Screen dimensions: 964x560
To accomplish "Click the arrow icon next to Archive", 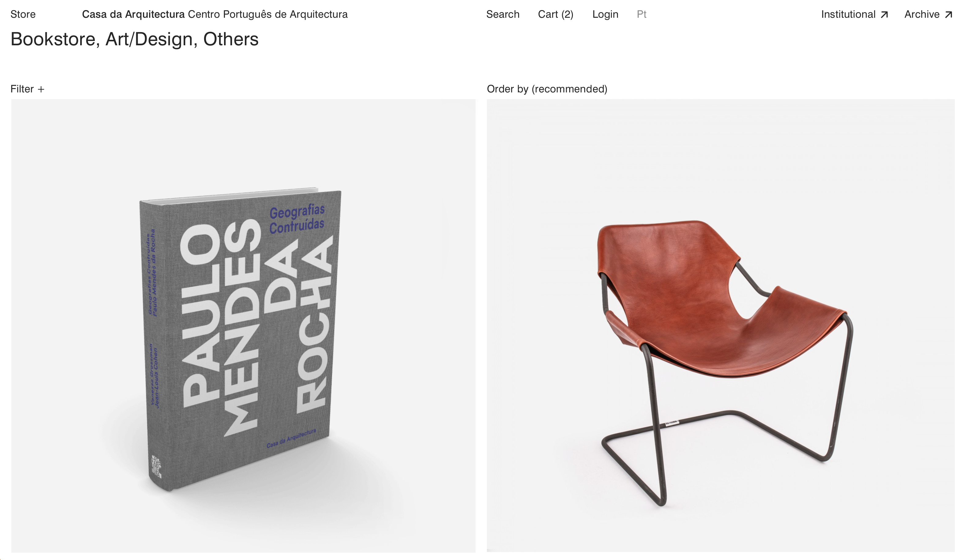I will (x=948, y=15).
